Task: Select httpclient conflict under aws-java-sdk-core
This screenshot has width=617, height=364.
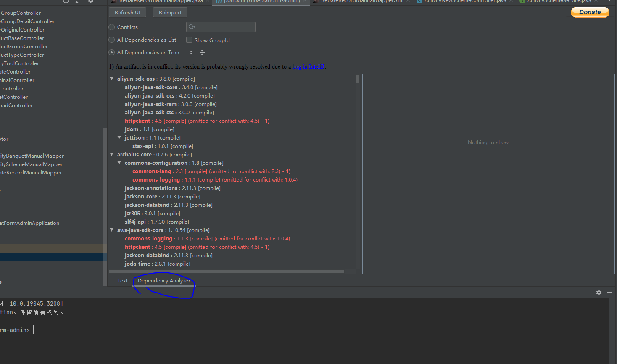Action: pos(197,247)
